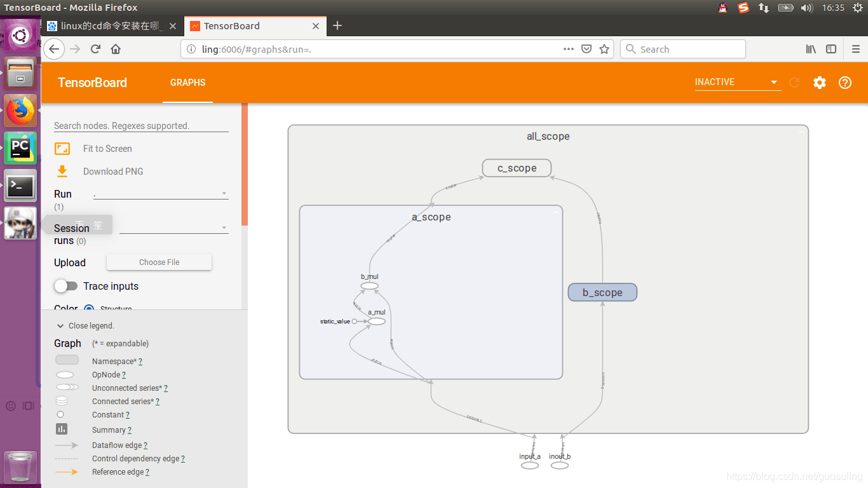Select the a_mul op node
Image resolution: width=868 pixels, height=488 pixels.
click(377, 322)
